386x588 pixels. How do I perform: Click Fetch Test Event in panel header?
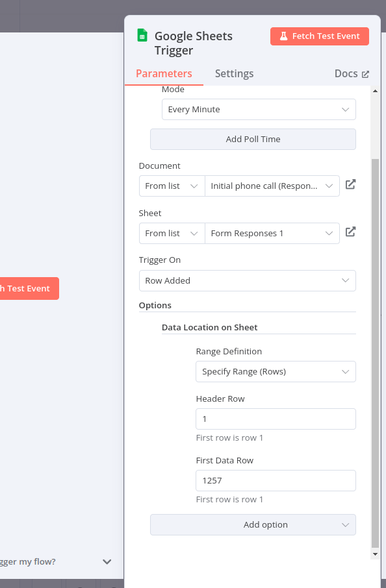tap(320, 36)
